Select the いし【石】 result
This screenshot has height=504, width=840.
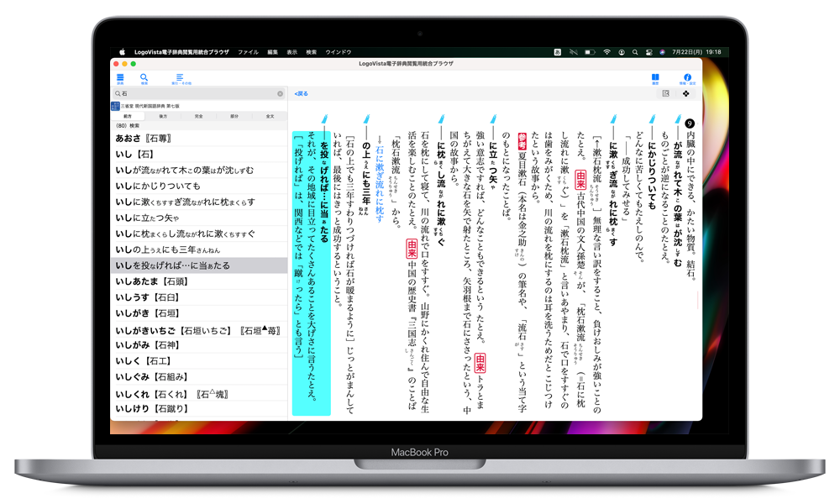click(x=199, y=155)
